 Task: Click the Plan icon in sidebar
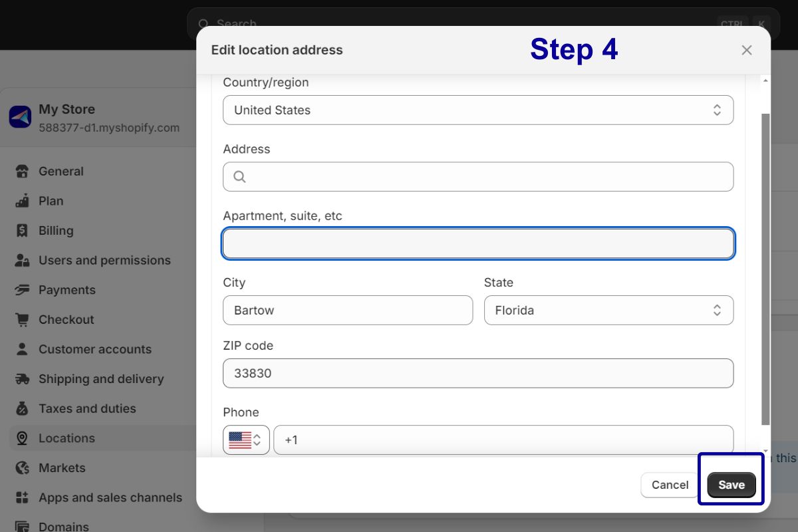(x=22, y=201)
